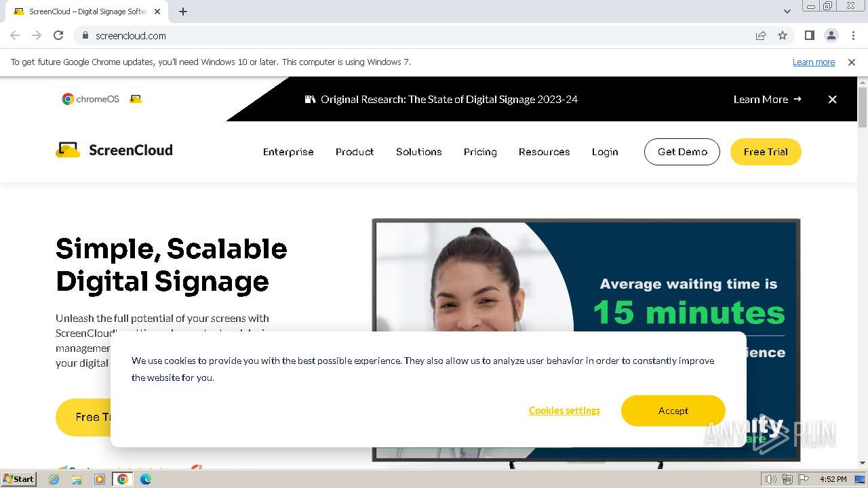Click the chromeOS logo

(x=90, y=99)
